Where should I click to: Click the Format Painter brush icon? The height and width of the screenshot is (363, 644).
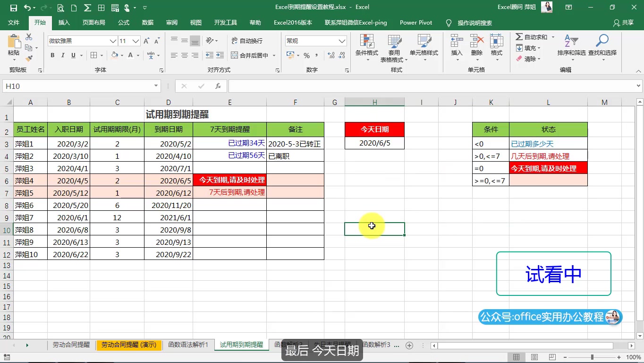29,59
